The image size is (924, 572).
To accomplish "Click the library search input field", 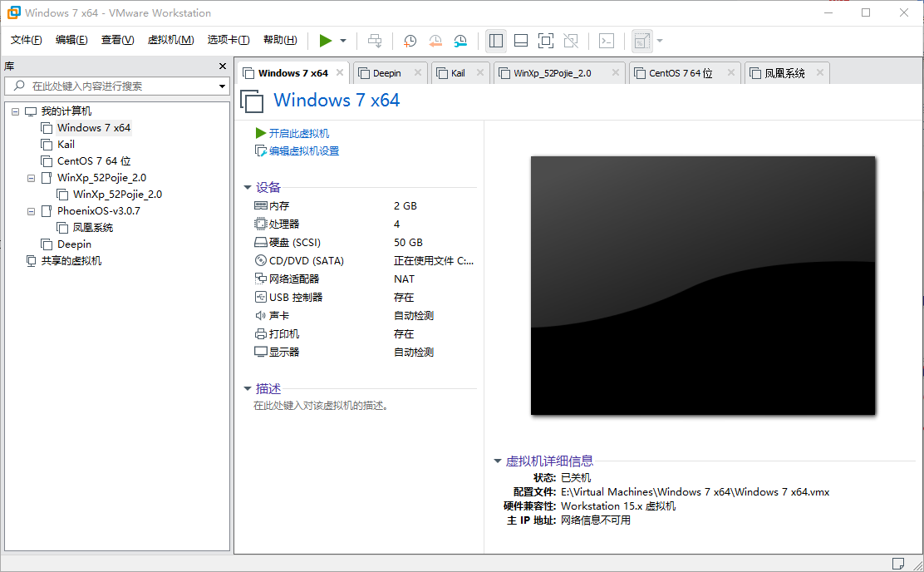I will [116, 86].
